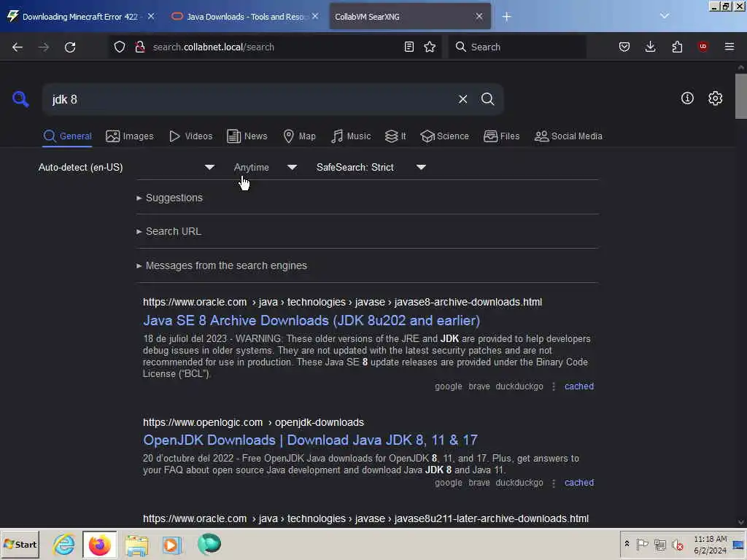Viewport: 747px width, 560px height.
Task: Click the Firefox toolbar Search box
Action: coord(517,47)
